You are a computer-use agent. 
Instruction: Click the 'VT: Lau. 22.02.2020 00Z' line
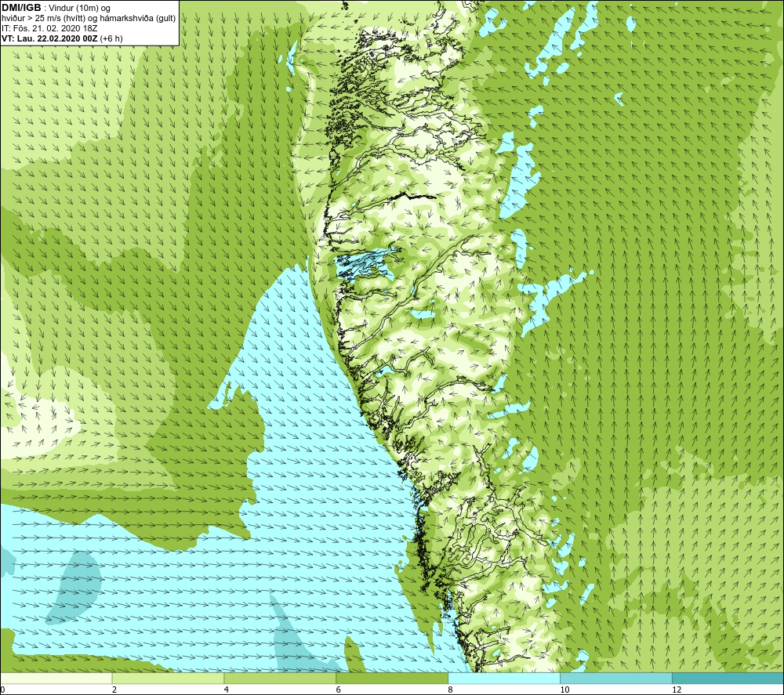[50, 38]
